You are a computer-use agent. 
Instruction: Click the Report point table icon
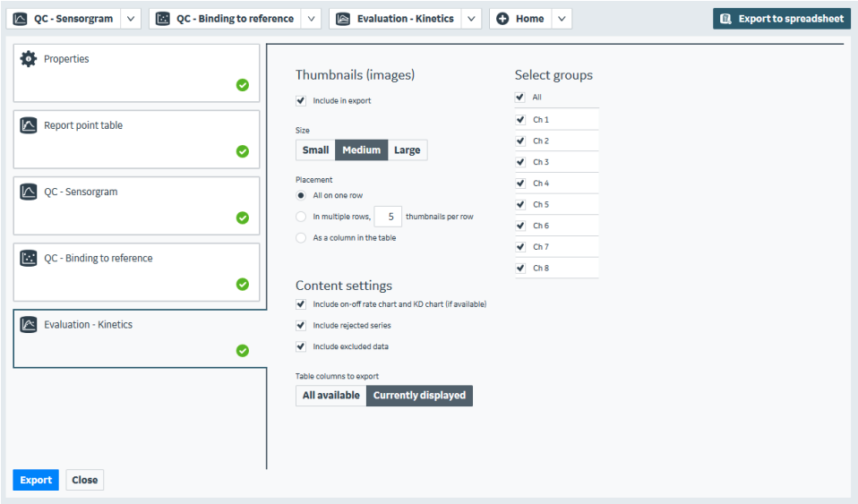pos(29,125)
